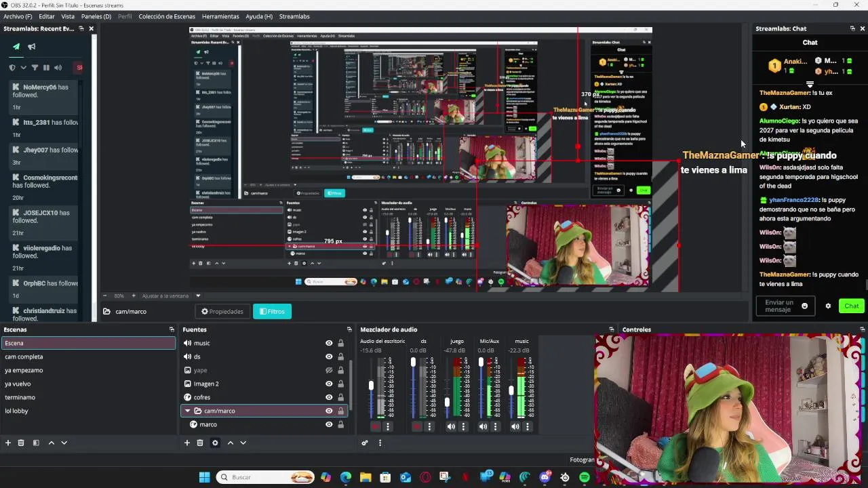868x488 pixels.
Task: Toggle visibility of the music source
Action: coord(329,343)
